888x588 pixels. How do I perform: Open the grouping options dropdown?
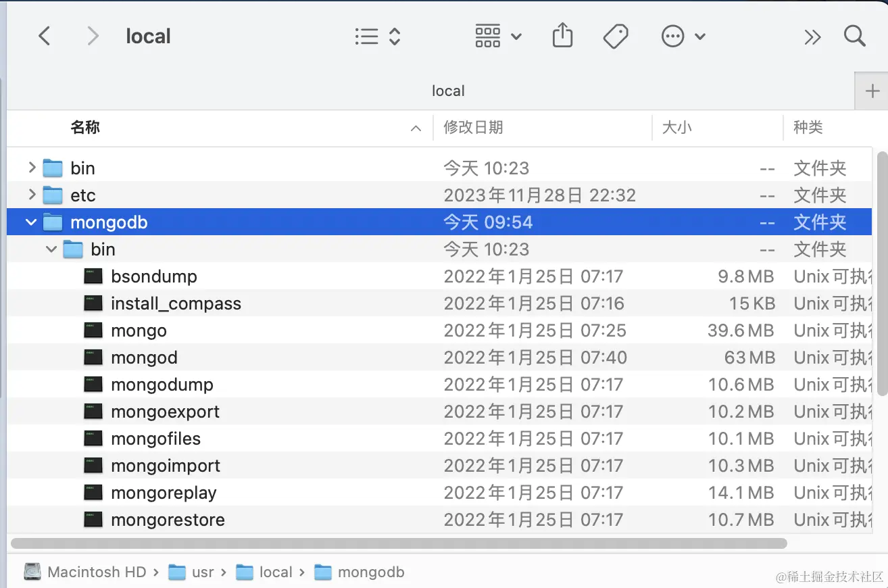tap(498, 36)
